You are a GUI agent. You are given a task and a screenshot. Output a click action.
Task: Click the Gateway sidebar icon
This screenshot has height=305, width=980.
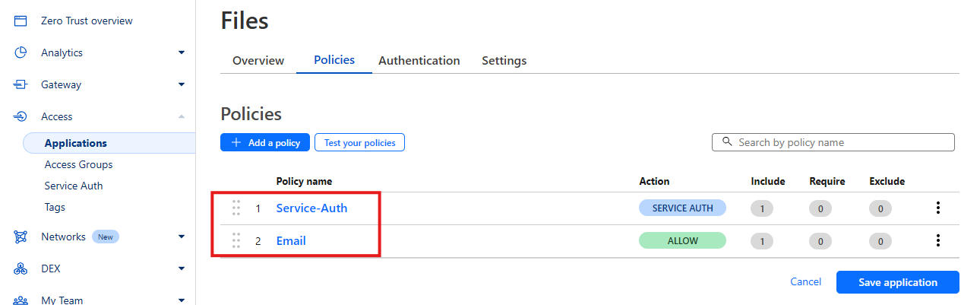[21, 85]
